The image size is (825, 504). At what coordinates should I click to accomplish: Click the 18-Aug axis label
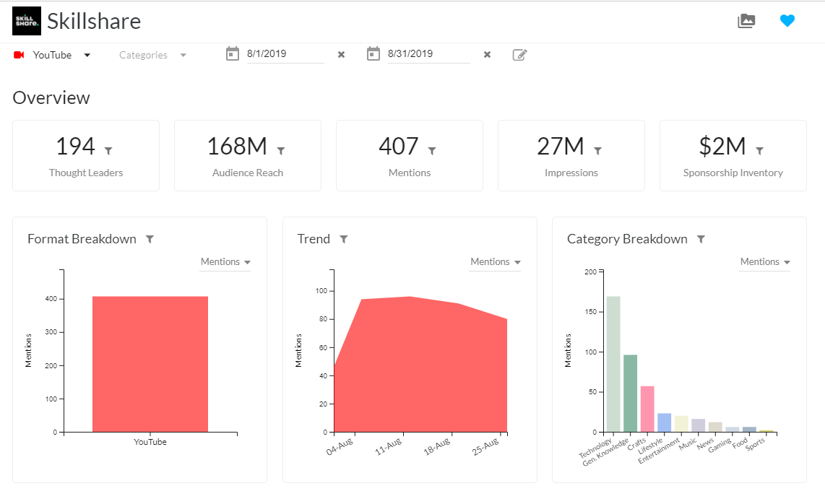[x=437, y=447]
